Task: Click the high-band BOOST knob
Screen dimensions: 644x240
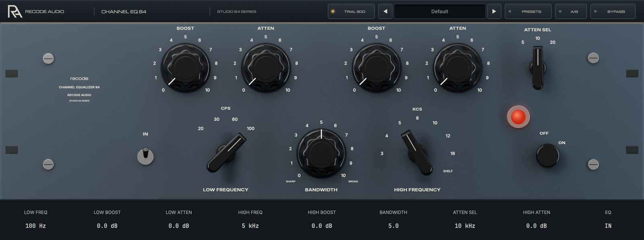Action: click(x=376, y=68)
